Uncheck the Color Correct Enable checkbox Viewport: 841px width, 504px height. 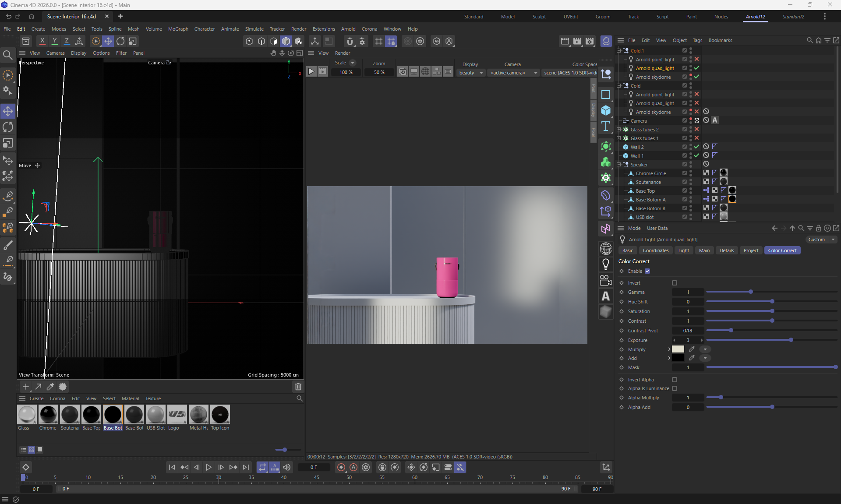(x=647, y=271)
